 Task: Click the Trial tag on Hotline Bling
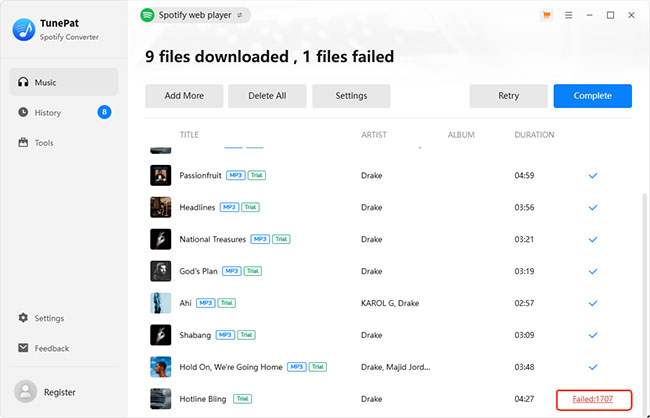[x=243, y=399]
